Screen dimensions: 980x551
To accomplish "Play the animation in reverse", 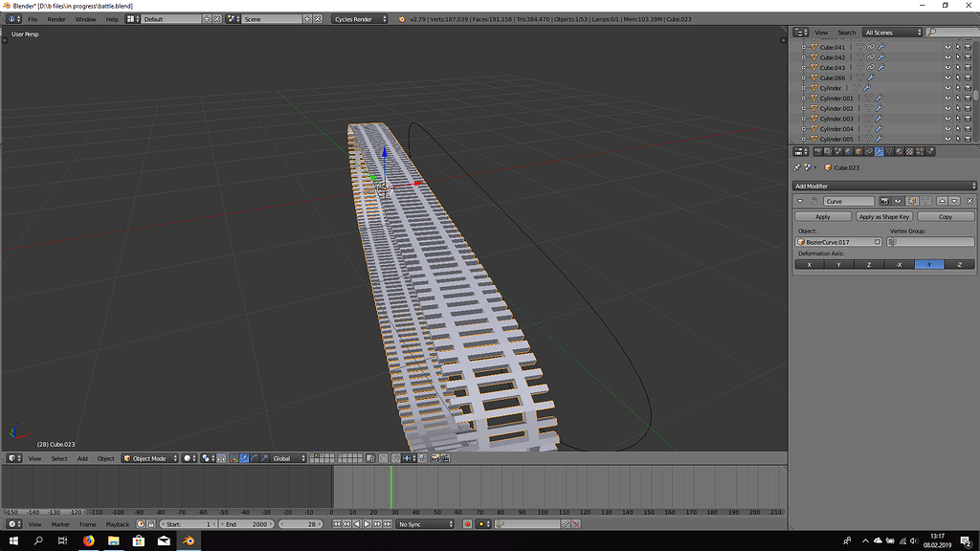I will point(357,524).
